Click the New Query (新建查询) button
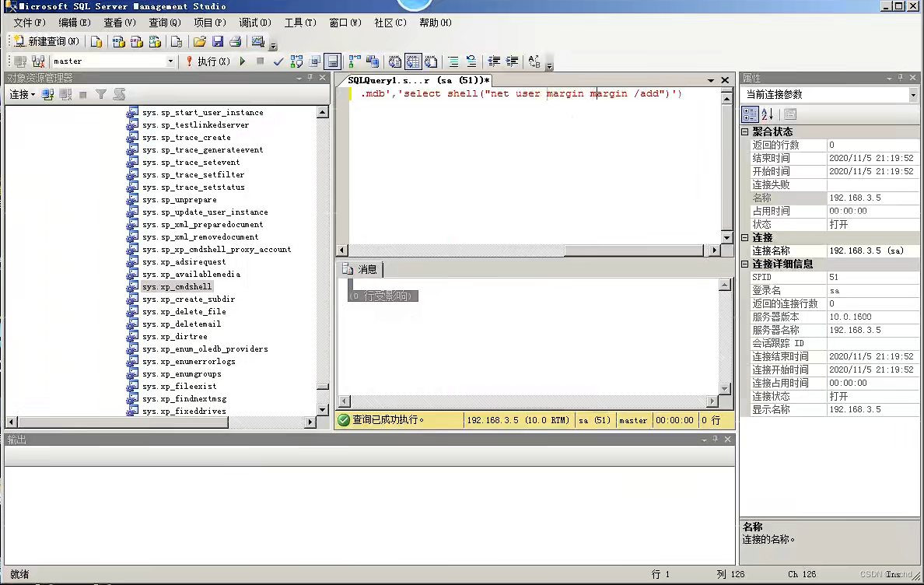Image resolution: width=924 pixels, height=585 pixels. pos(47,41)
